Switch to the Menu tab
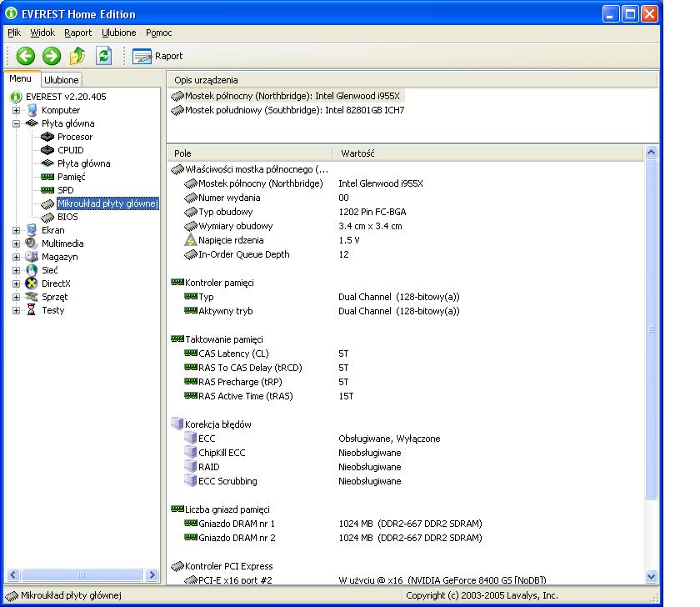This screenshot has height=607, width=700. (x=21, y=78)
